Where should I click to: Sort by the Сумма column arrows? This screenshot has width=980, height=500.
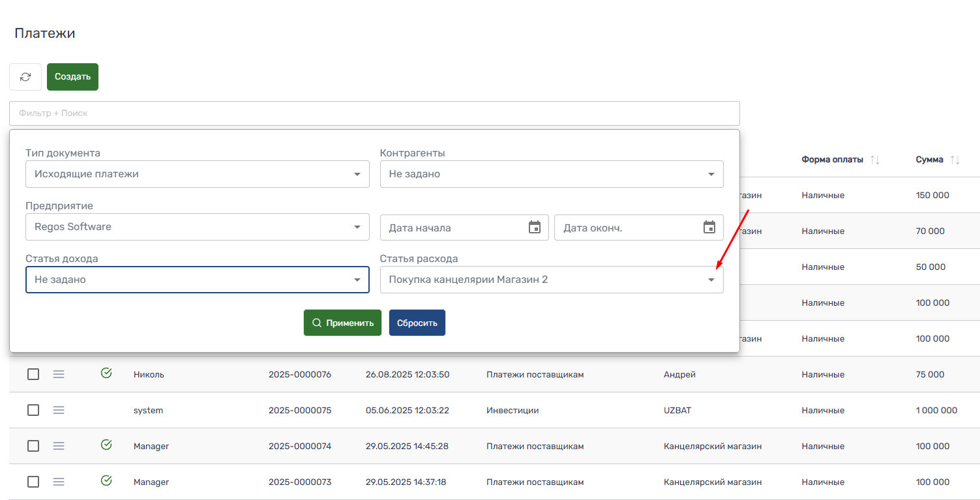(955, 160)
